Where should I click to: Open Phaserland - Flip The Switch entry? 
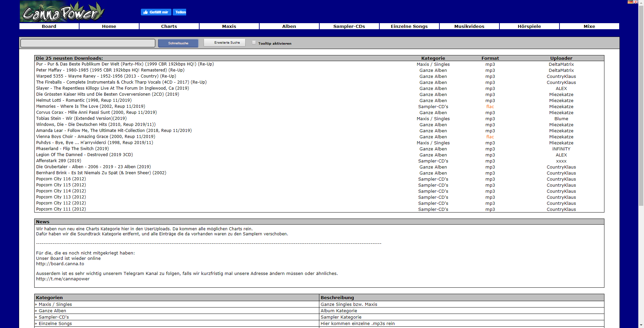pyautogui.click(x=72, y=149)
